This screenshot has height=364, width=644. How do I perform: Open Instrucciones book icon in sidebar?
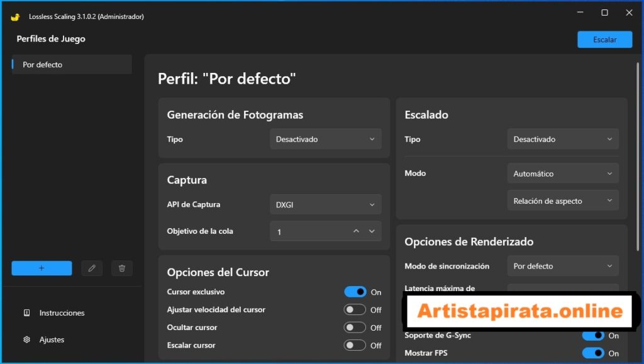(26, 312)
